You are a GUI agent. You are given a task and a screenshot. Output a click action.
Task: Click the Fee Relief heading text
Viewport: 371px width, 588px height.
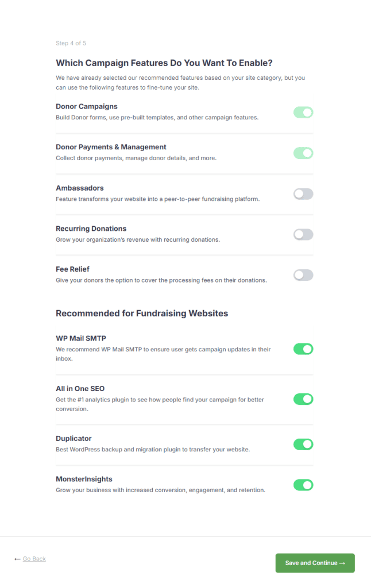[72, 269]
